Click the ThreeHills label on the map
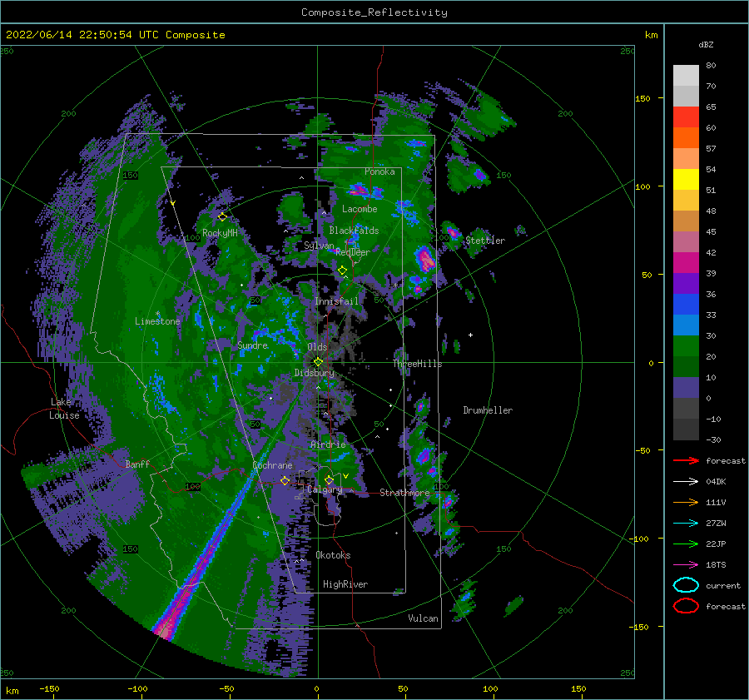This screenshot has width=749, height=700. click(x=418, y=364)
